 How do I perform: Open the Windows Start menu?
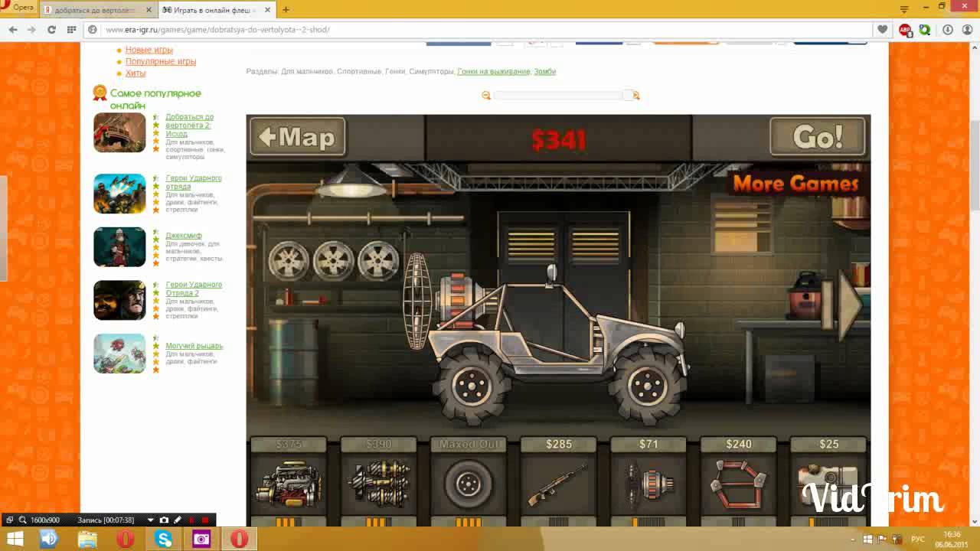14,539
